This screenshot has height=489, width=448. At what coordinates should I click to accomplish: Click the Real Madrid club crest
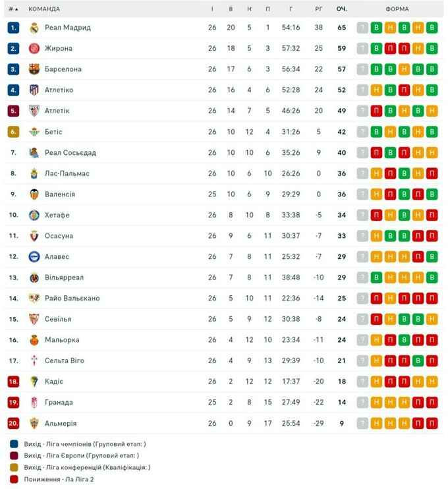pyautogui.click(x=34, y=28)
